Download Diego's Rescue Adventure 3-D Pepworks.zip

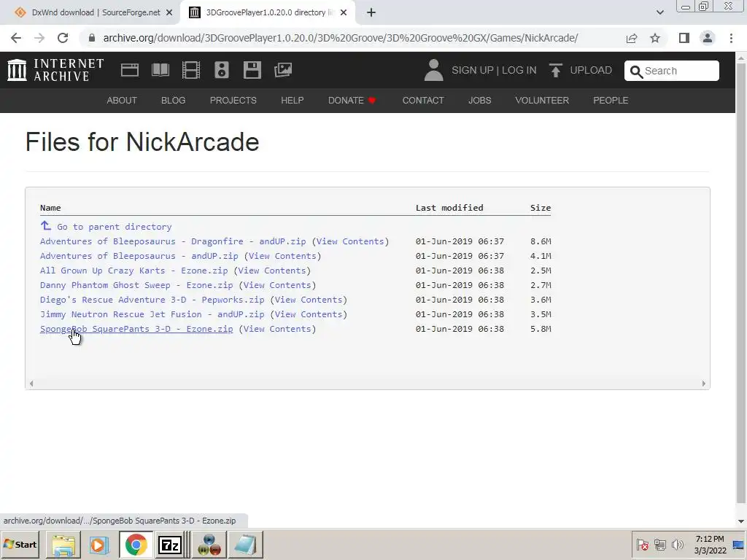pos(152,300)
